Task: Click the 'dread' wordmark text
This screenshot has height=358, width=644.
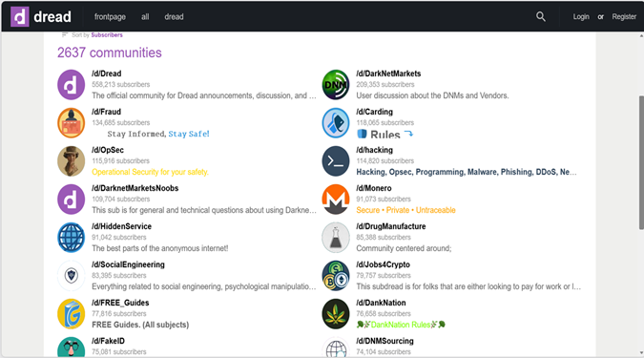Action: pos(52,17)
